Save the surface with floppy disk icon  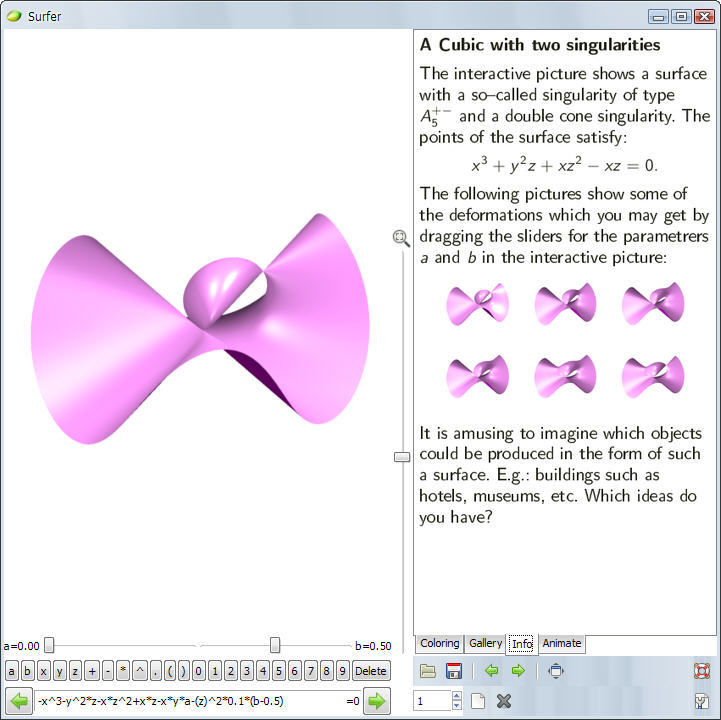tap(454, 671)
